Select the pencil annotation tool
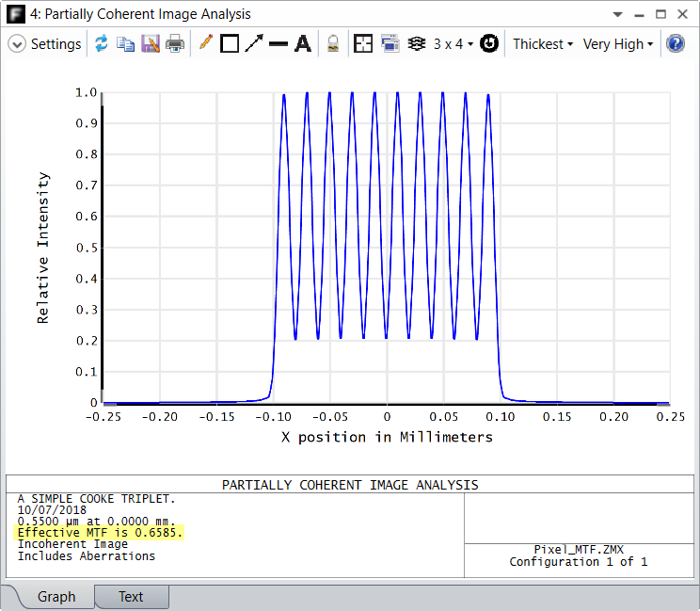This screenshot has height=611, width=700. point(205,43)
